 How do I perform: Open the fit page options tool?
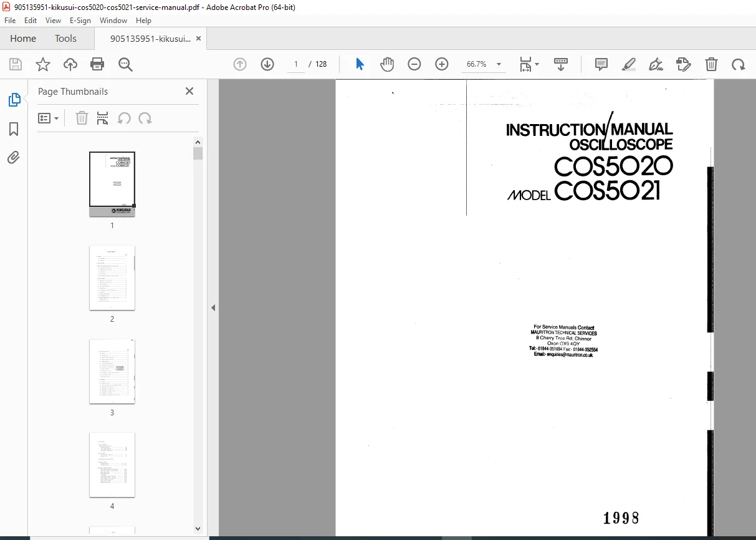pos(525,64)
